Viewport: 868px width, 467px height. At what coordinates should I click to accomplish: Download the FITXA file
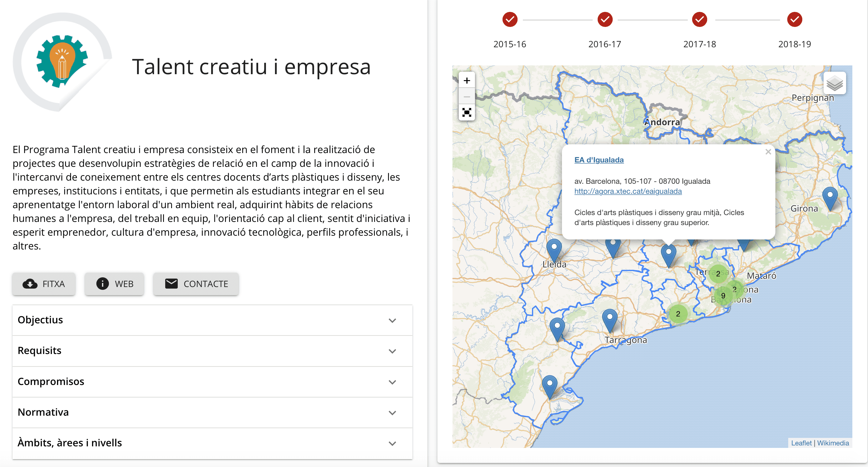44,284
